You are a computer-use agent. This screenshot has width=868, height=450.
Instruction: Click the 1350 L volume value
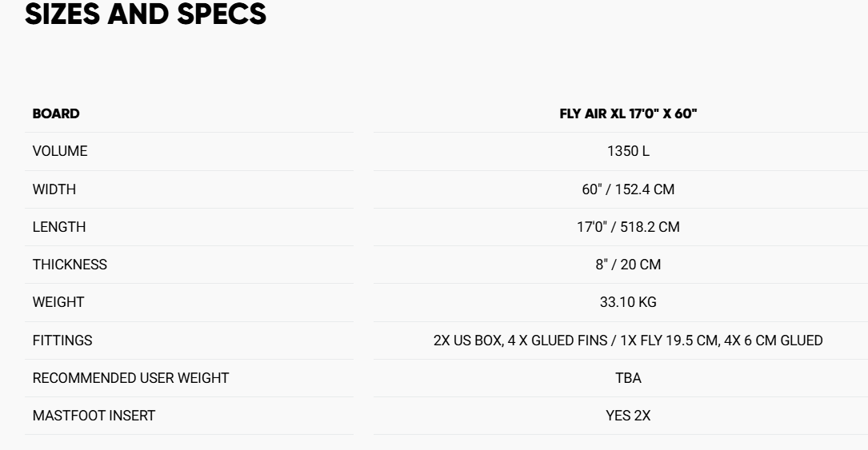pos(628,151)
